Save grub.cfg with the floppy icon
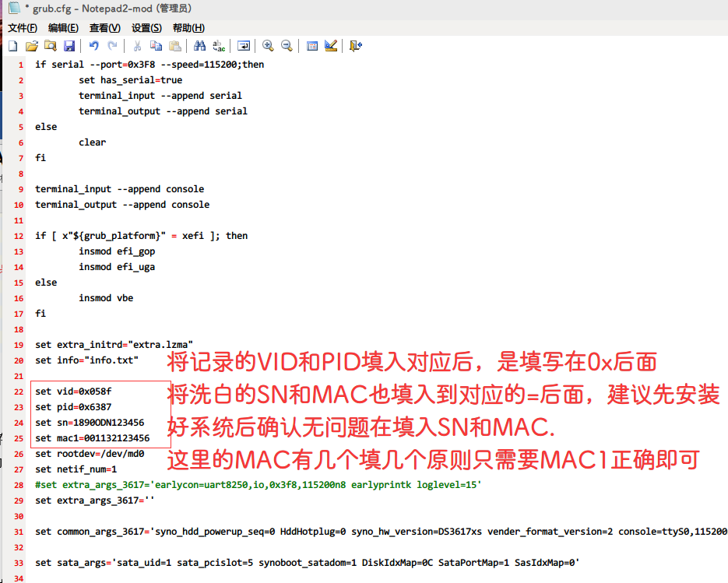Image resolution: width=728 pixels, height=583 pixels. 69,46
